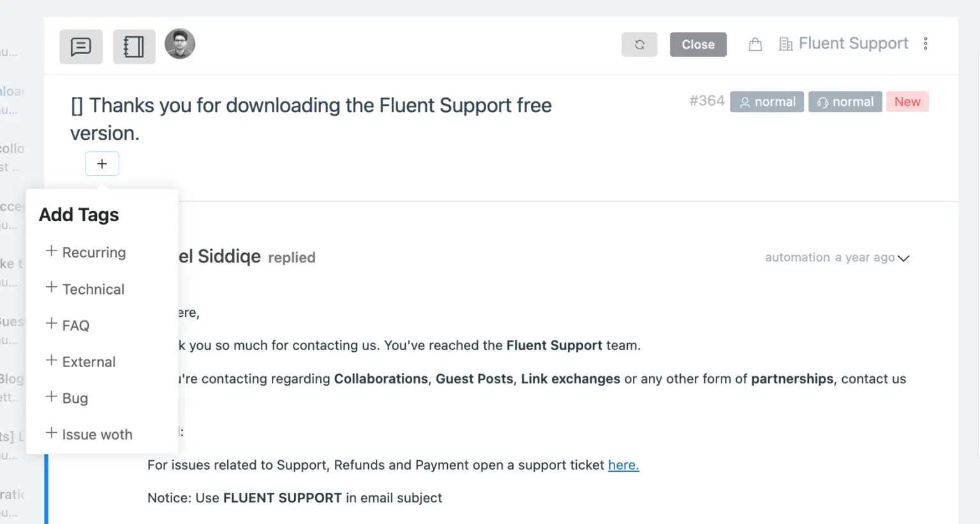The width and height of the screenshot is (980, 524).
Task: Add the Recurring tag
Action: [x=86, y=252]
